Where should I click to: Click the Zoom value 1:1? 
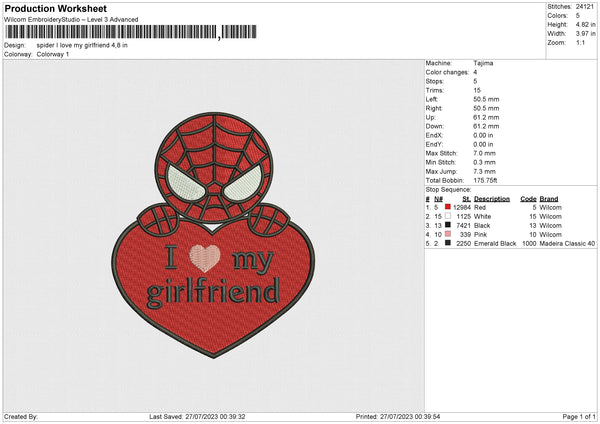(580, 42)
